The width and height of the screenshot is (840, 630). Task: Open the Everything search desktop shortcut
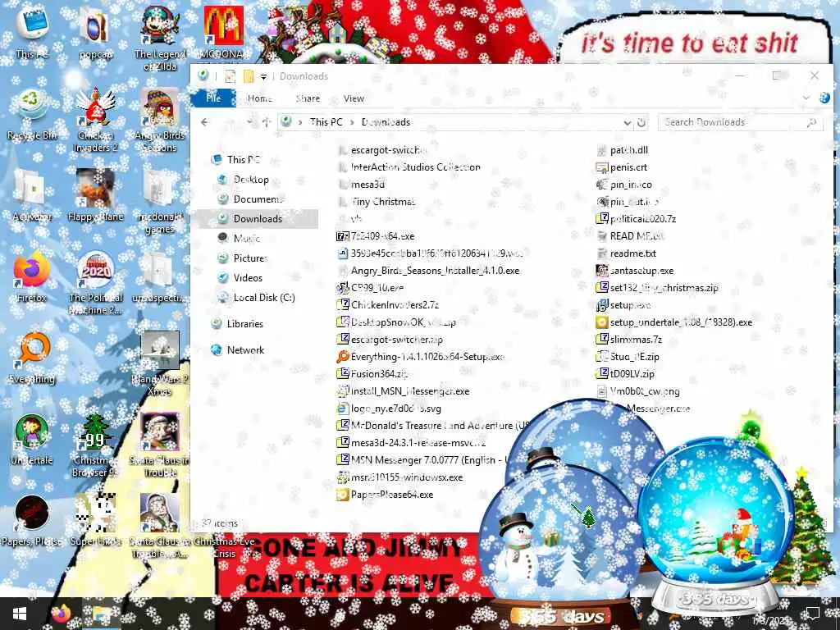[32, 358]
